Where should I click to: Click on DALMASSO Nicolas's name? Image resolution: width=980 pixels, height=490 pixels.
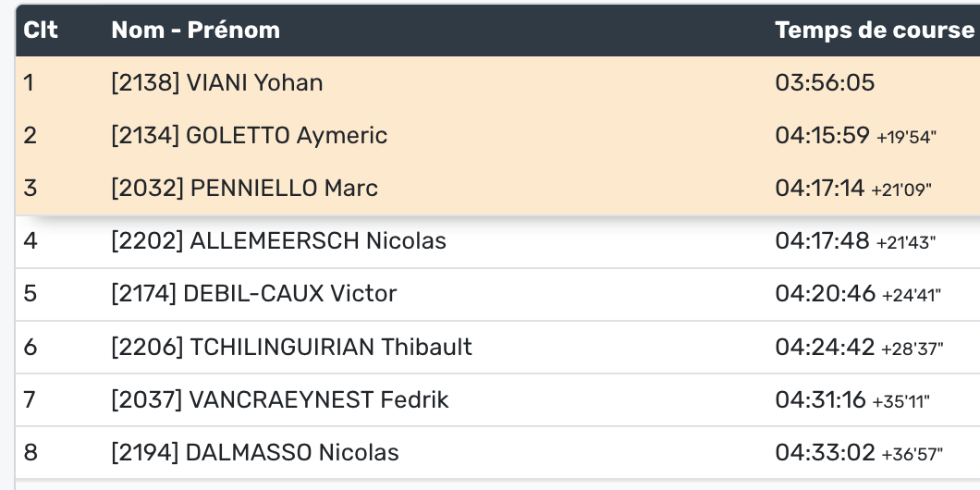(x=254, y=452)
